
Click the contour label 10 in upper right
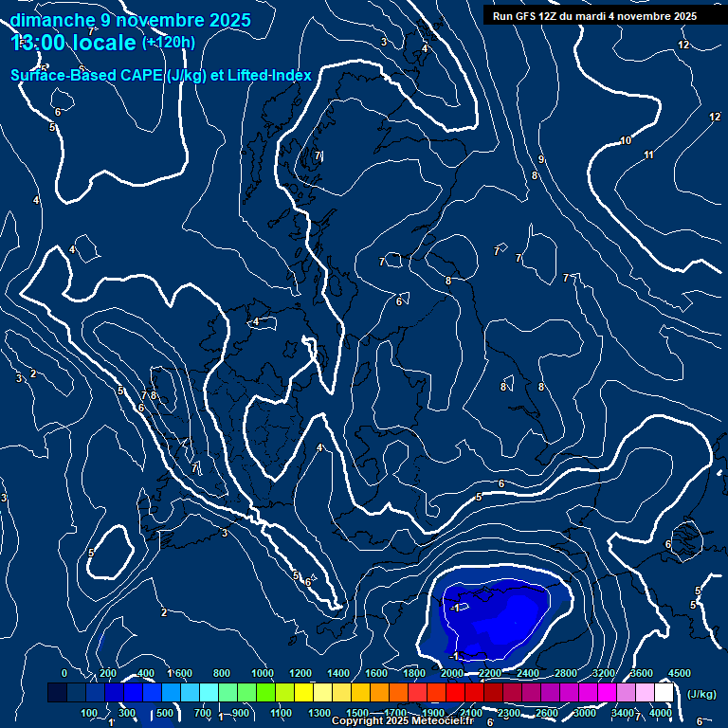[626, 141]
